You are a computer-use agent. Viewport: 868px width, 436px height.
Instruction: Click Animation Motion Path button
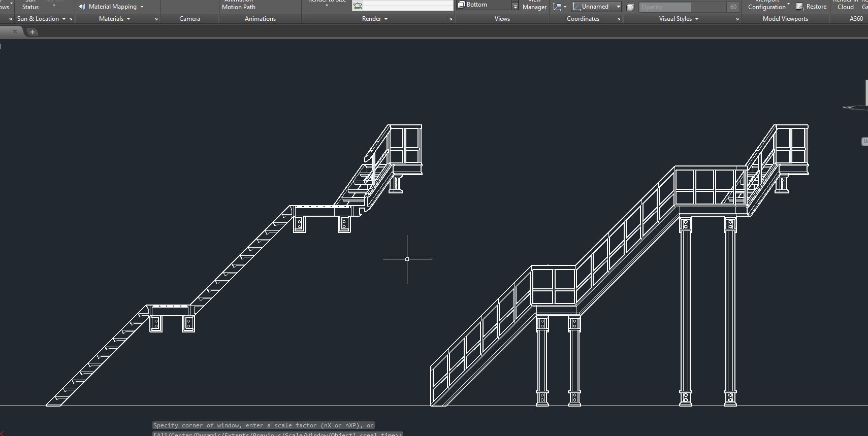click(x=239, y=5)
